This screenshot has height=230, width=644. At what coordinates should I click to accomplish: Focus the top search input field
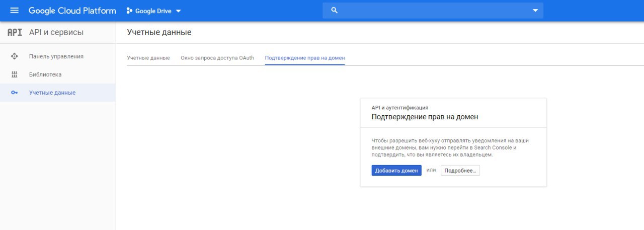click(x=433, y=11)
